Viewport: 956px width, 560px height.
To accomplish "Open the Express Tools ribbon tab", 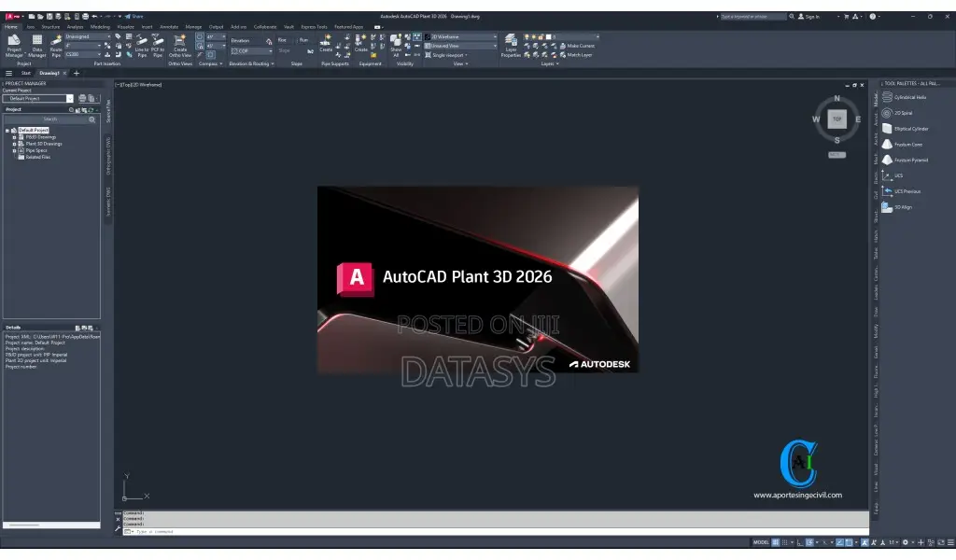I will [x=314, y=27].
